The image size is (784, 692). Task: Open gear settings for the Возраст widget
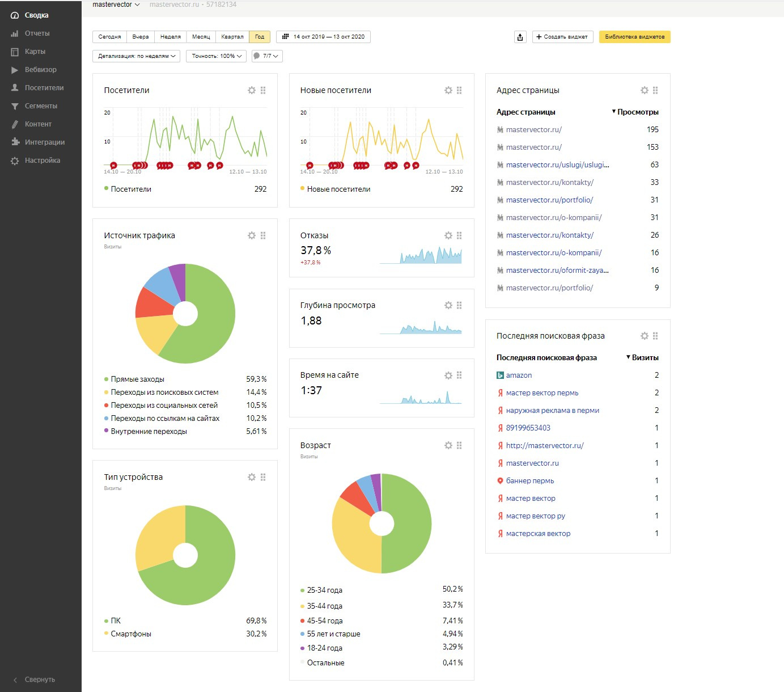448,445
